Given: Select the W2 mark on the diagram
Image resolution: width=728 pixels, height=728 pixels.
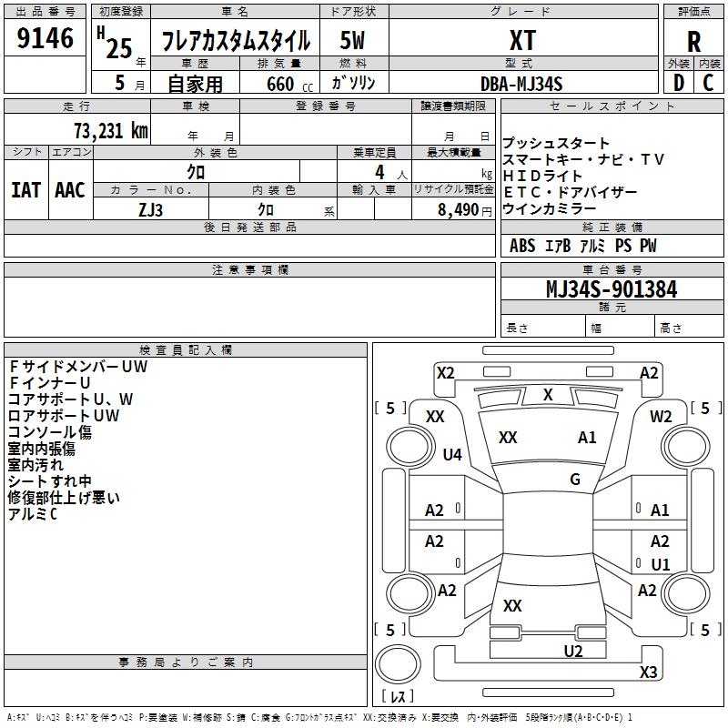Looking at the screenshot, I should [x=661, y=417].
